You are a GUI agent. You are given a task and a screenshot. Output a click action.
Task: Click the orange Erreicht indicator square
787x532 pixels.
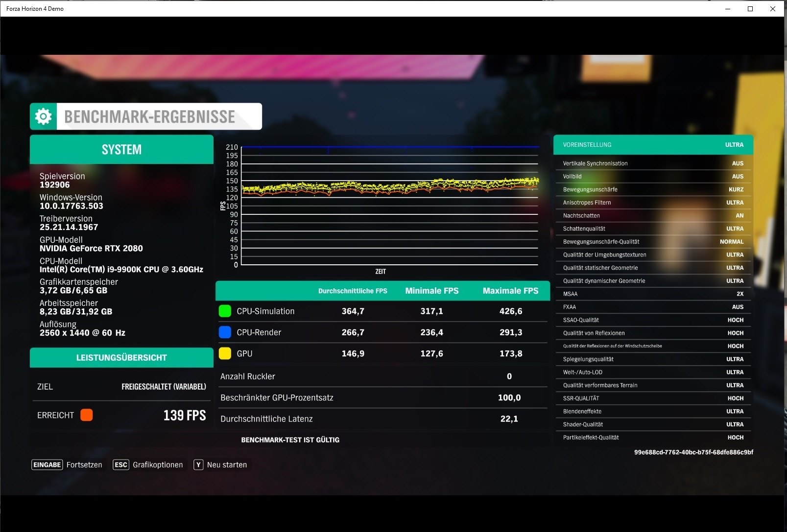click(87, 415)
